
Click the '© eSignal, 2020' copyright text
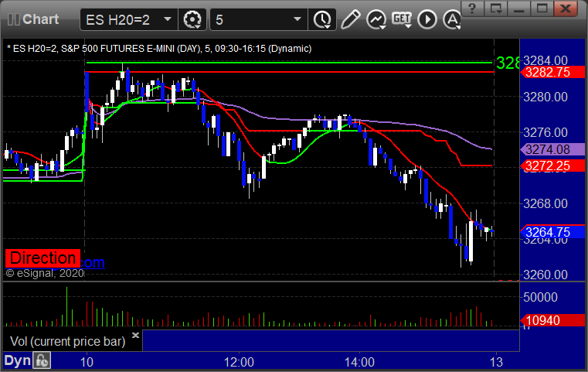45,273
